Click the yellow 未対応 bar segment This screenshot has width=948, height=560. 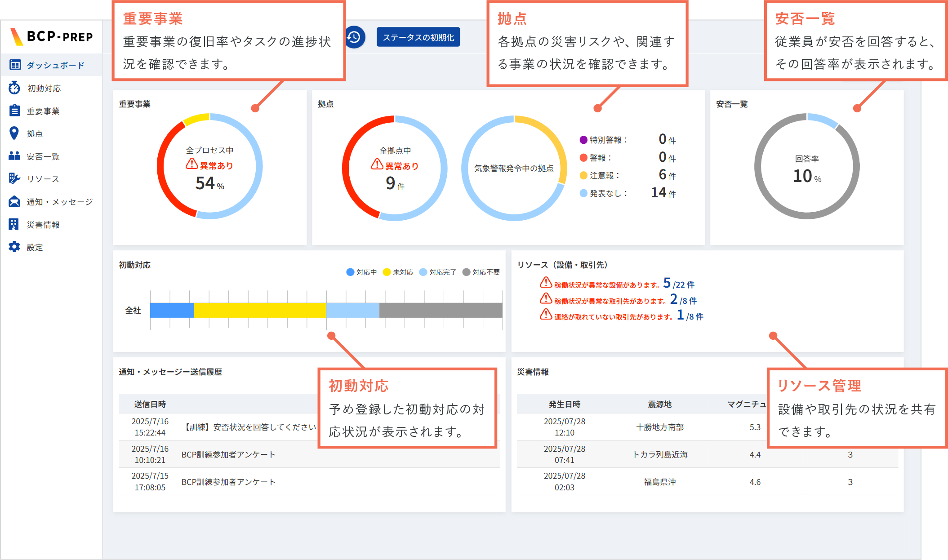coord(260,310)
